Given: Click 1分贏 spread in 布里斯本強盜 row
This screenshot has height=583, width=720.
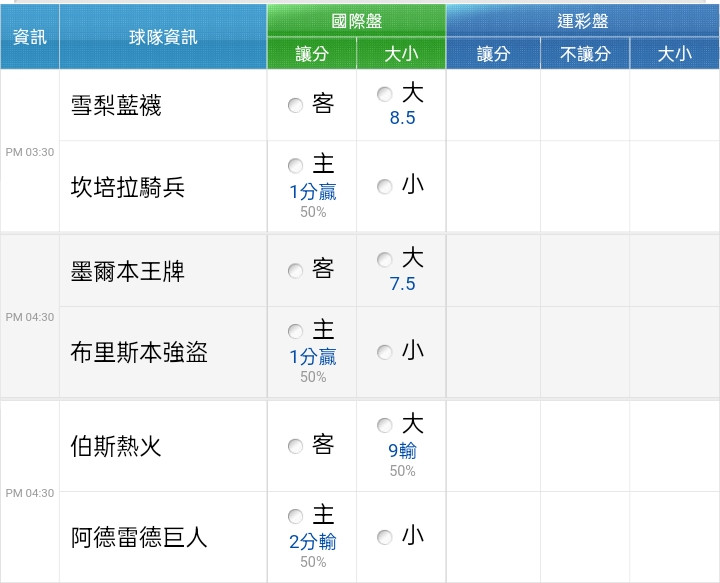Looking at the screenshot, I should tap(313, 357).
